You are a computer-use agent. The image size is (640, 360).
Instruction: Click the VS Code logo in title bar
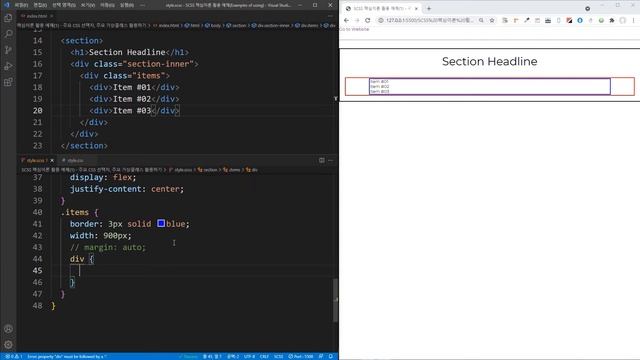point(6,5)
